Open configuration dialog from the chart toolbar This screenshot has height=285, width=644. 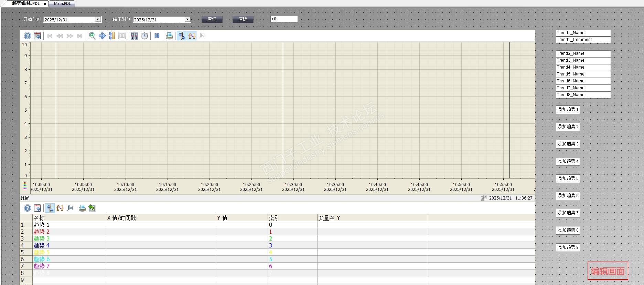point(37,36)
